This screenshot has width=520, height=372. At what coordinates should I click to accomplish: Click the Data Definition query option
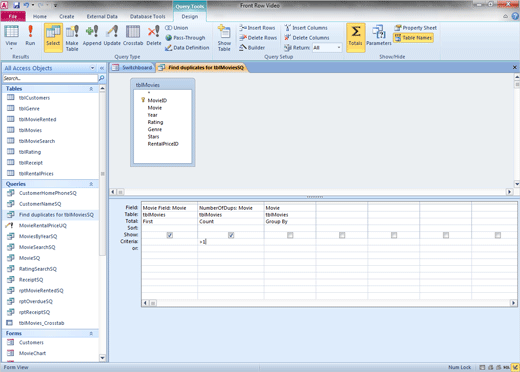pyautogui.click(x=187, y=48)
